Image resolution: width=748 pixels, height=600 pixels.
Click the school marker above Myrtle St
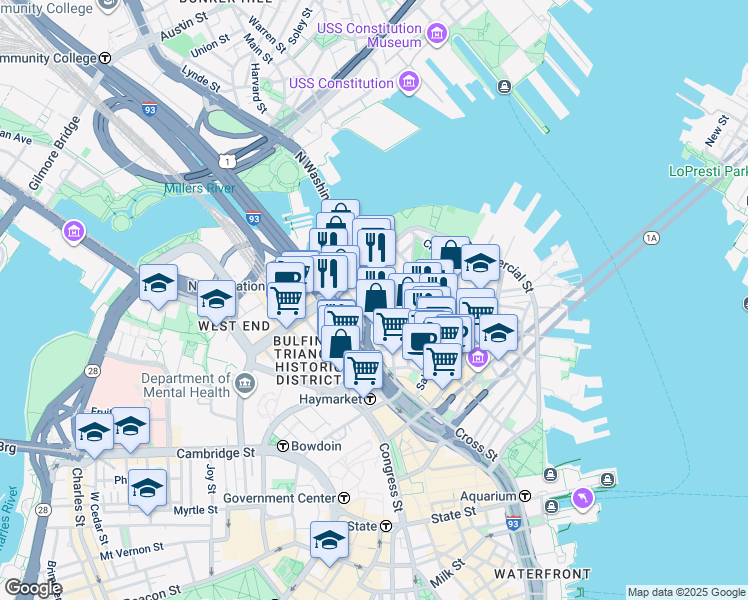click(x=147, y=487)
